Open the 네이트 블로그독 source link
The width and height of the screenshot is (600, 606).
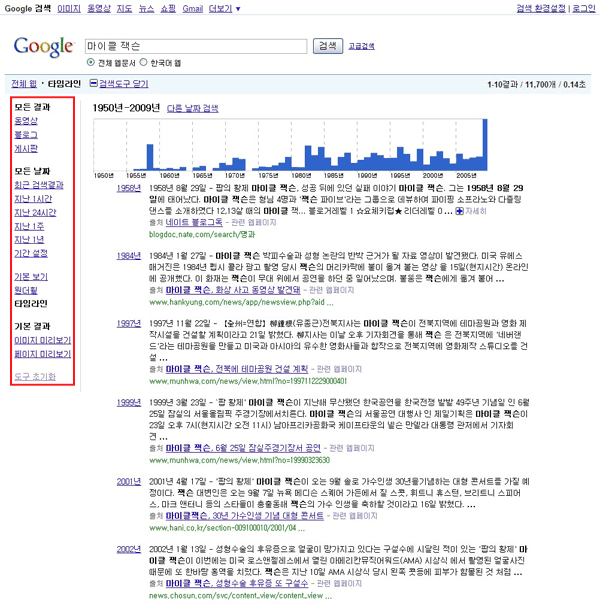[194, 222]
